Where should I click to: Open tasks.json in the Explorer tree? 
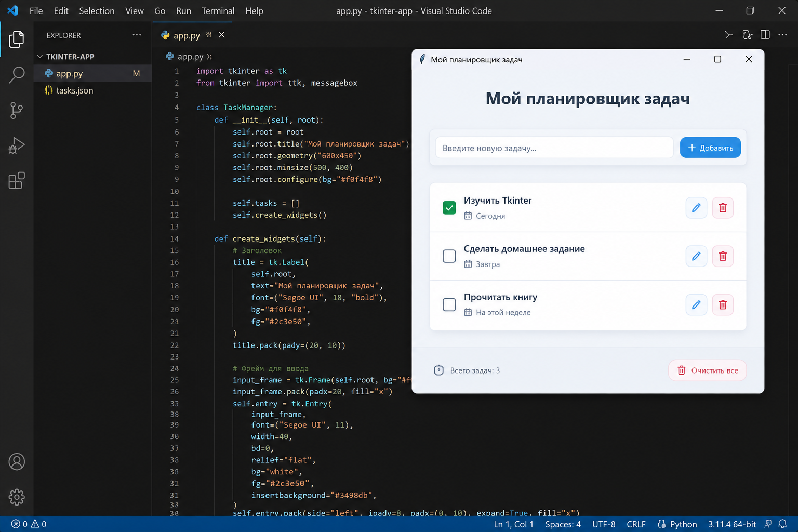93,90
